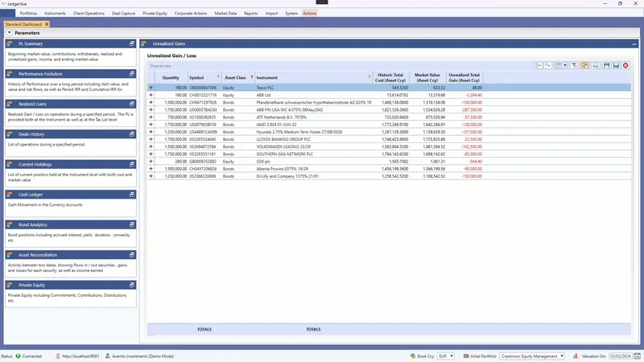
Task: Sort by Market Value column header
Action: click(427, 77)
